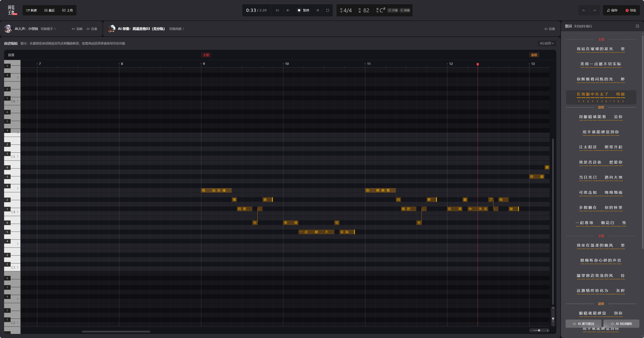
Task: Select the note 绮 in the piano roll
Action: click(x=503, y=200)
